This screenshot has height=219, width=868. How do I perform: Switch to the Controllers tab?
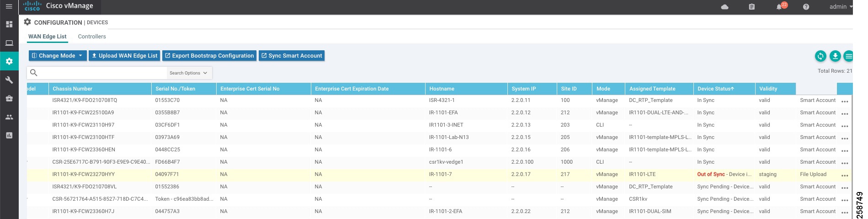(x=92, y=37)
